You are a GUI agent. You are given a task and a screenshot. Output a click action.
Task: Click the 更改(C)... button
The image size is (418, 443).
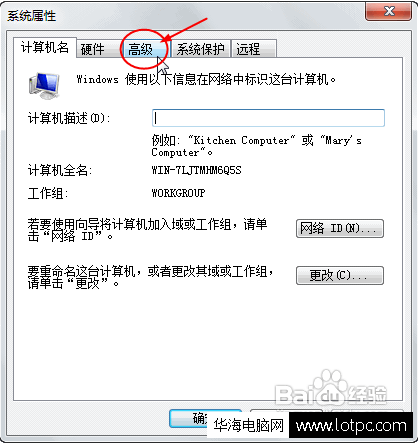pyautogui.click(x=340, y=275)
